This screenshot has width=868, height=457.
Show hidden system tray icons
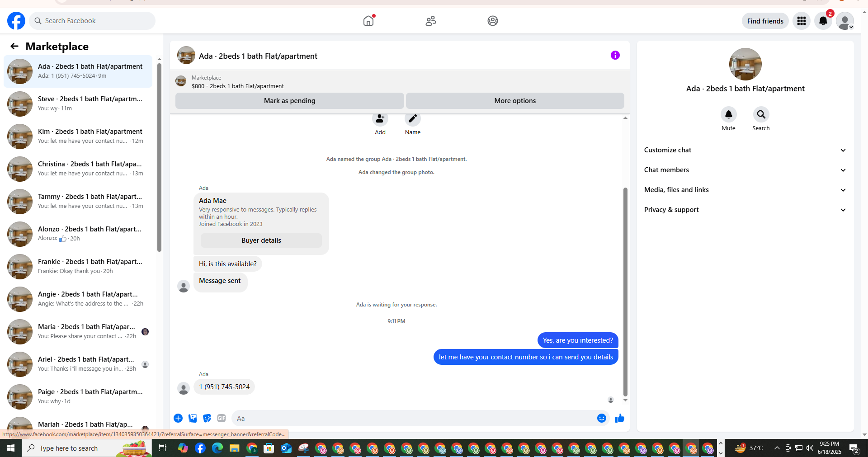coord(777,448)
